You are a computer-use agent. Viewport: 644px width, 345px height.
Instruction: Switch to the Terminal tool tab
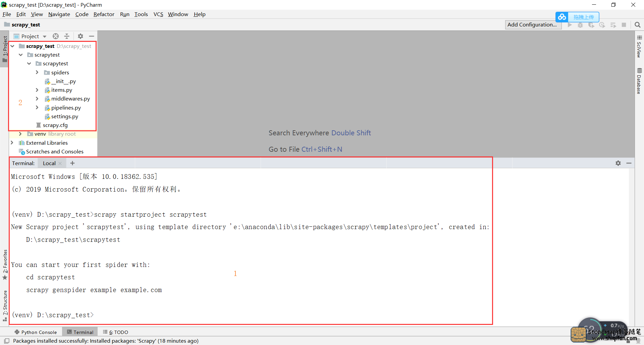pyautogui.click(x=80, y=332)
